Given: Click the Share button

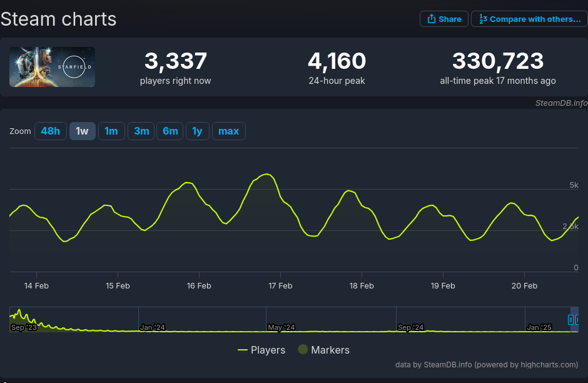Looking at the screenshot, I should (444, 19).
